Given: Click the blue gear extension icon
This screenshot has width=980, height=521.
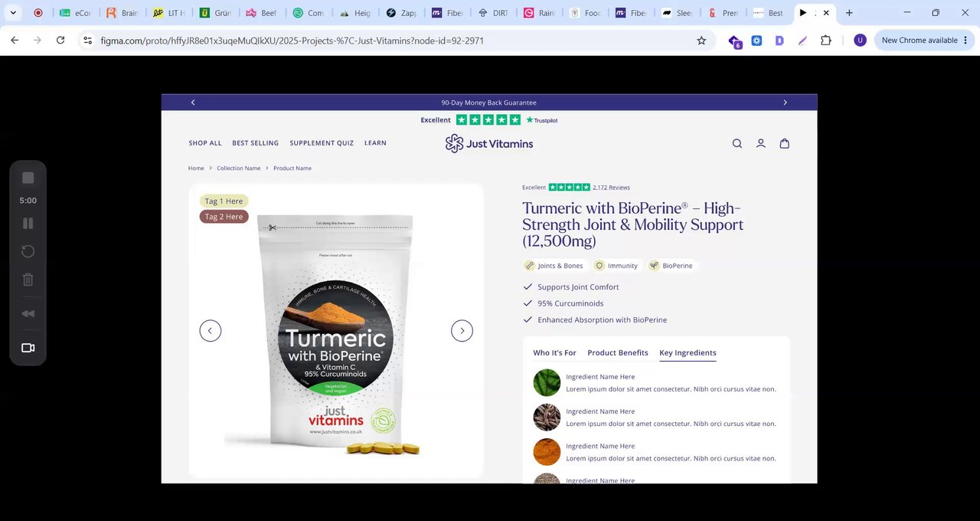Looking at the screenshot, I should coord(756,41).
